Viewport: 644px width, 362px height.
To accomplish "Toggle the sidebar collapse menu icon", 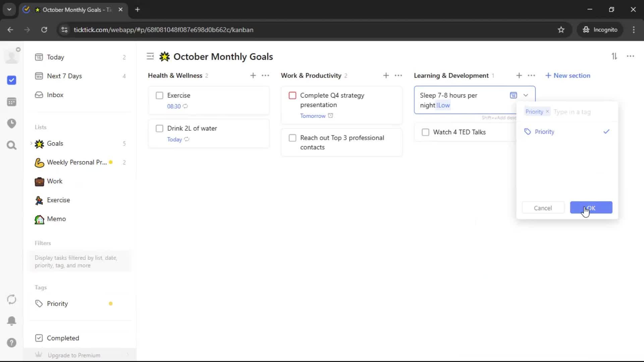I will [150, 56].
